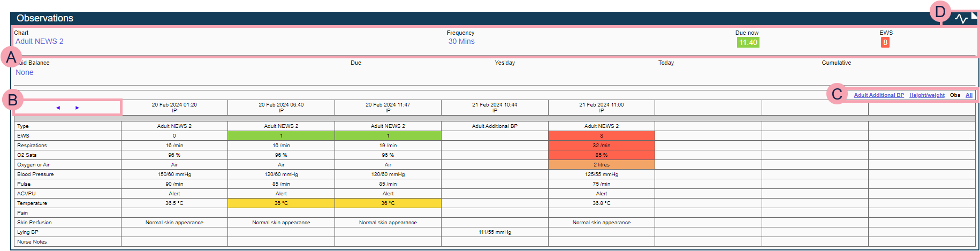The image size is (980, 251).
Task: Open Fluid Balance None link
Action: (x=24, y=72)
